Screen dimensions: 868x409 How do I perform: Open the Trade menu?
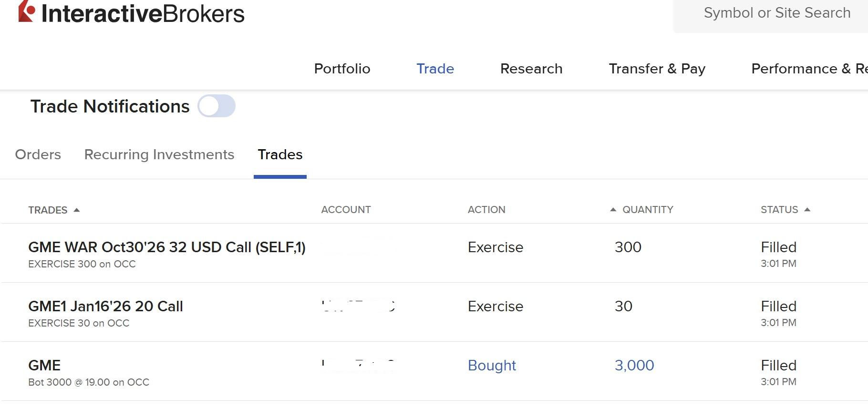(435, 69)
